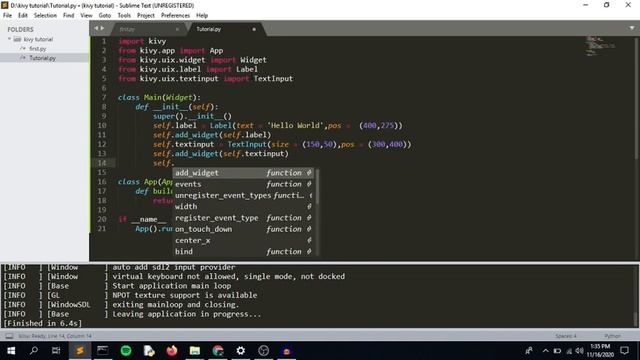Image resolution: width=640 pixels, height=360 pixels.
Task: Choose bind autocomplete suggestion
Action: pyautogui.click(x=244, y=251)
